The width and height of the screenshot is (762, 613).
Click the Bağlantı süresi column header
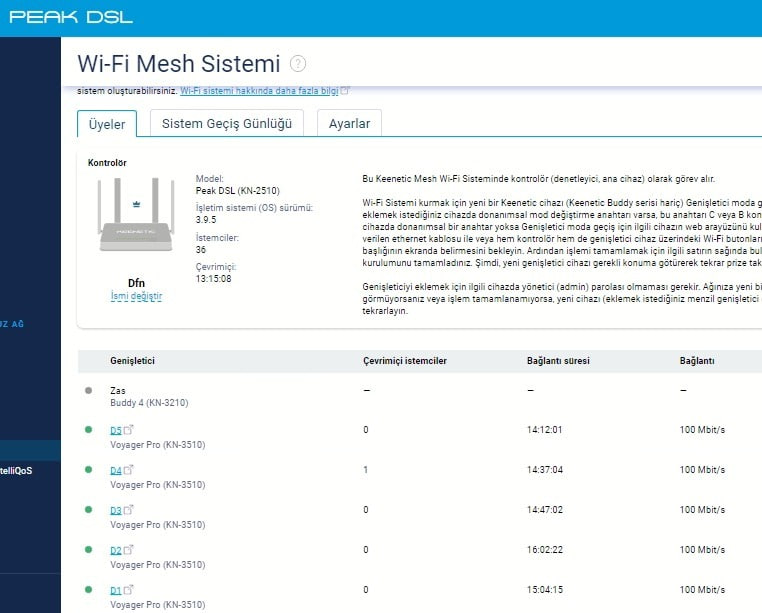coord(558,361)
